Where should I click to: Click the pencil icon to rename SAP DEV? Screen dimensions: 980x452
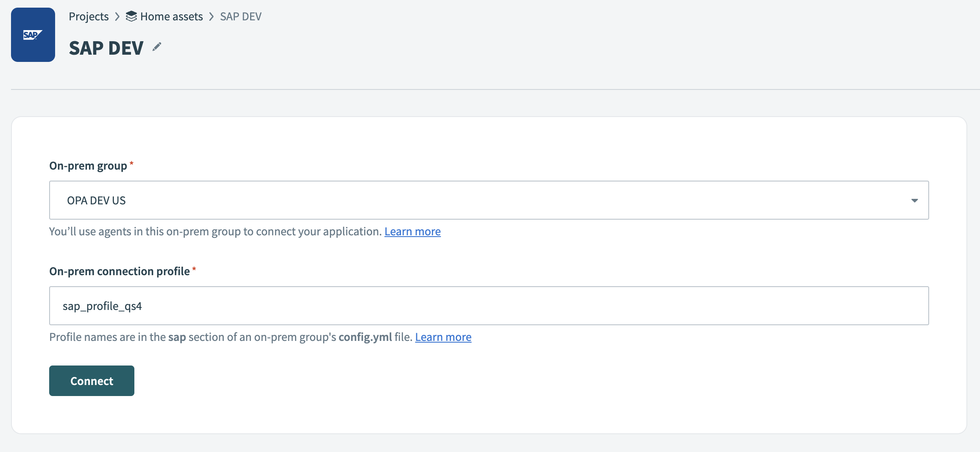(157, 47)
